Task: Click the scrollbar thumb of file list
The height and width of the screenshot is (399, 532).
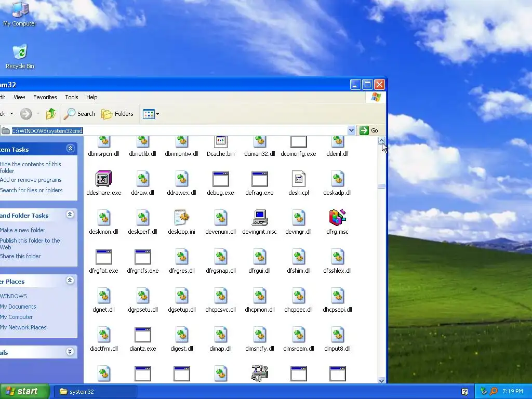Action: pyautogui.click(x=381, y=186)
